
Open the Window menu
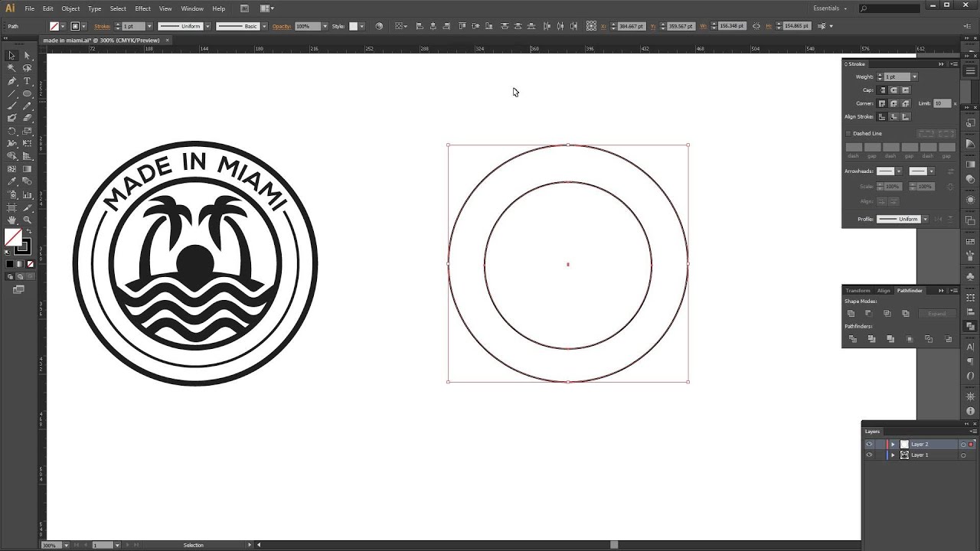point(192,8)
